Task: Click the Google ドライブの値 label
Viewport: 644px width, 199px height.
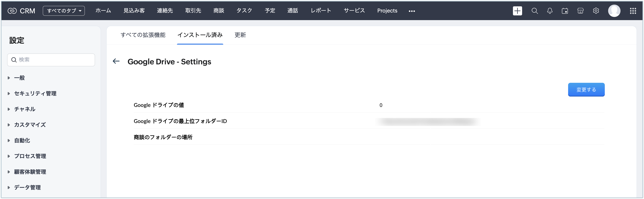Action: [x=159, y=105]
